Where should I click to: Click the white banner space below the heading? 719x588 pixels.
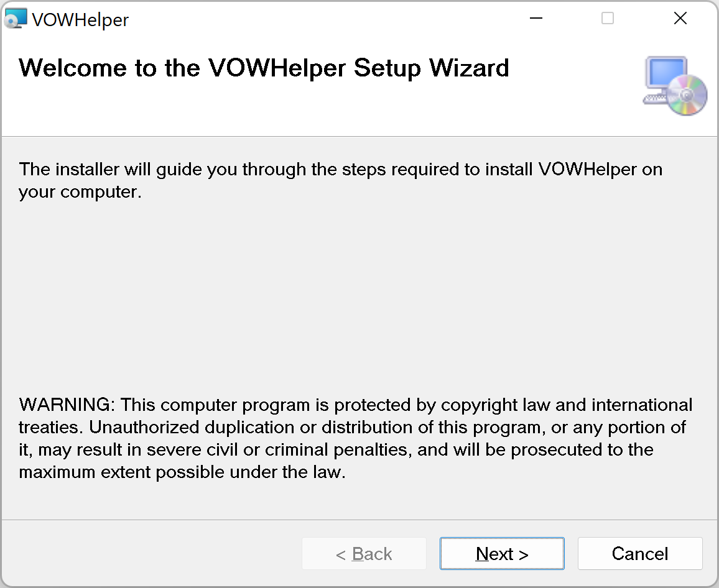(x=311, y=112)
